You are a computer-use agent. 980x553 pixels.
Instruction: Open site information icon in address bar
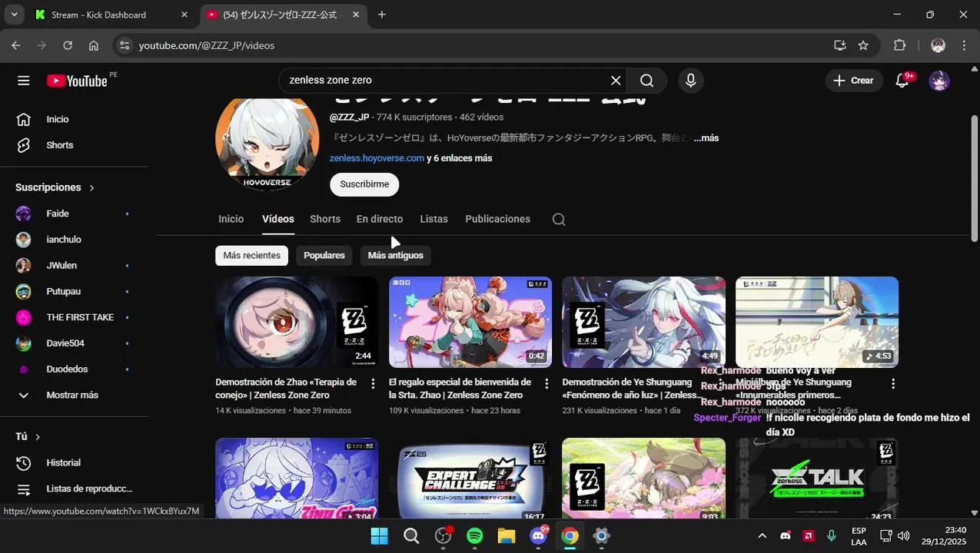(x=125, y=45)
